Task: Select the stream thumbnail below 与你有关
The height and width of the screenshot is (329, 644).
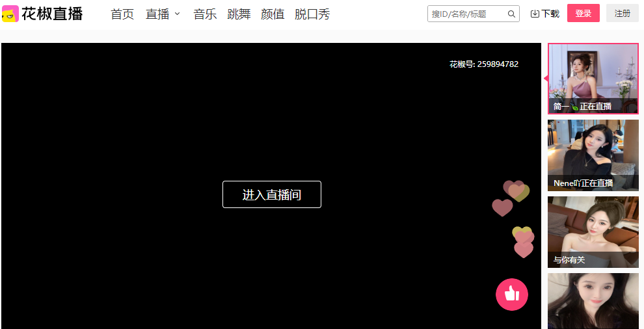Action: tap(593, 301)
